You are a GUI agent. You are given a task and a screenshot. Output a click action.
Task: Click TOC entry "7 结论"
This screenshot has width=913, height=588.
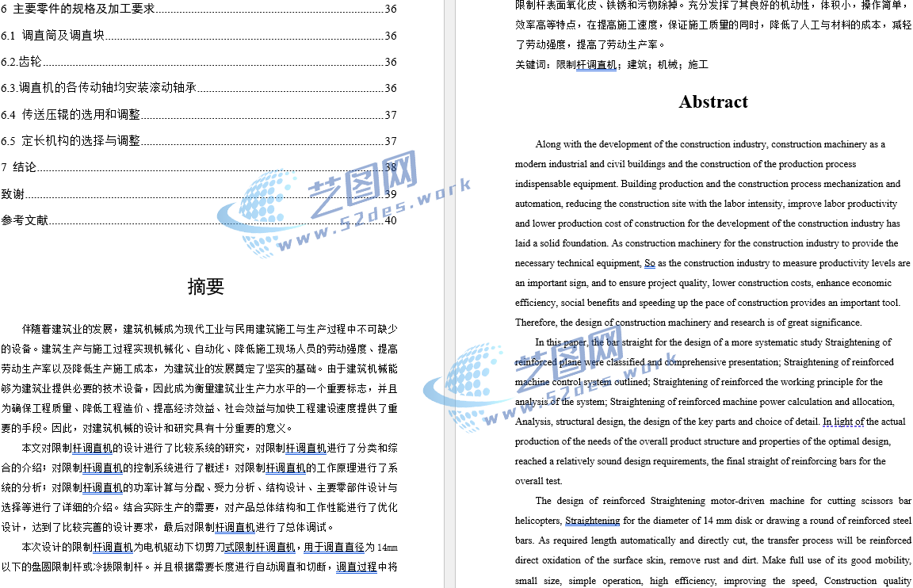coord(199,167)
